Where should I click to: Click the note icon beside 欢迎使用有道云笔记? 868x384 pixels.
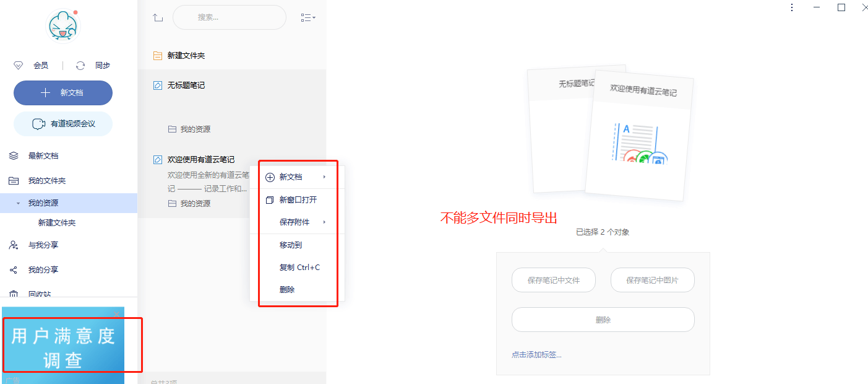click(157, 160)
